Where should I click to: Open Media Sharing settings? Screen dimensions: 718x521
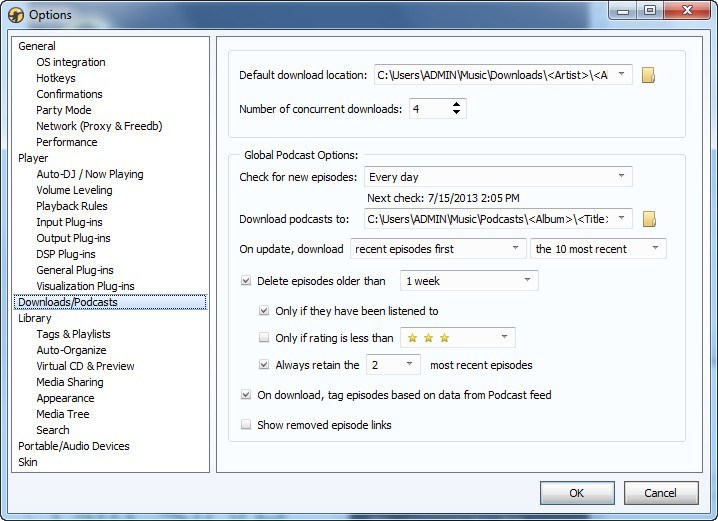(x=70, y=382)
